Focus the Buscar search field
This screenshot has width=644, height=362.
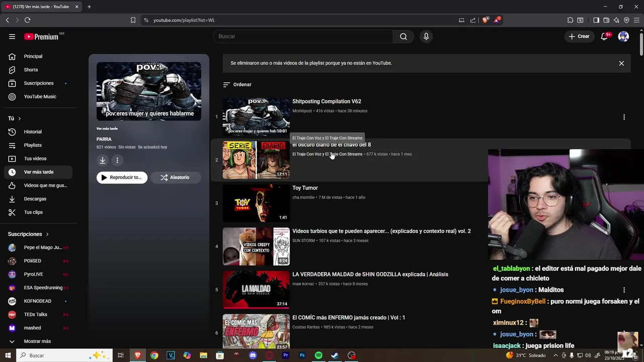coord(303,36)
